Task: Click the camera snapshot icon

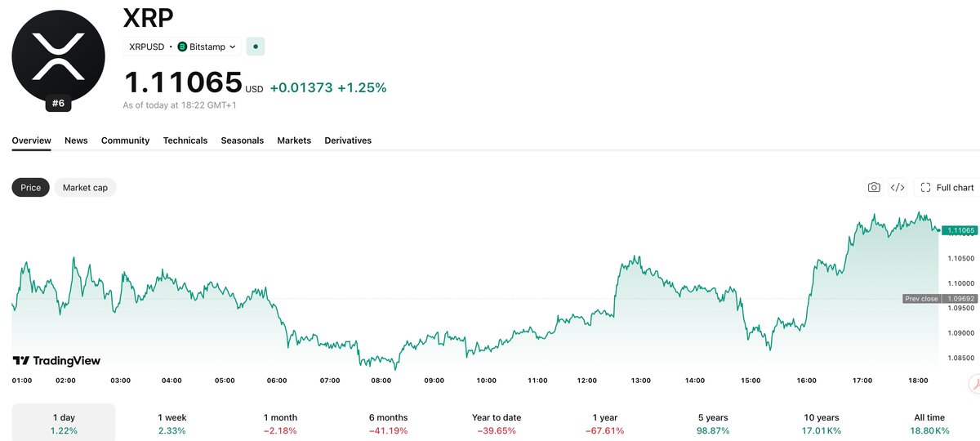Action: [874, 187]
